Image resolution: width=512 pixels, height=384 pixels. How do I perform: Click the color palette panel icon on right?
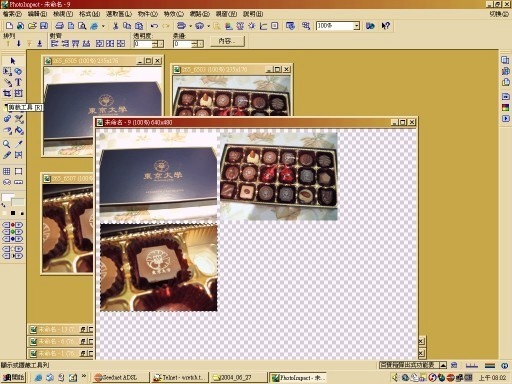[x=505, y=107]
